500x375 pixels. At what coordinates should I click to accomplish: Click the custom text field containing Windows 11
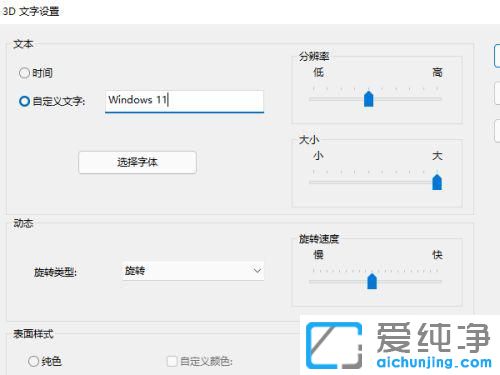click(184, 101)
